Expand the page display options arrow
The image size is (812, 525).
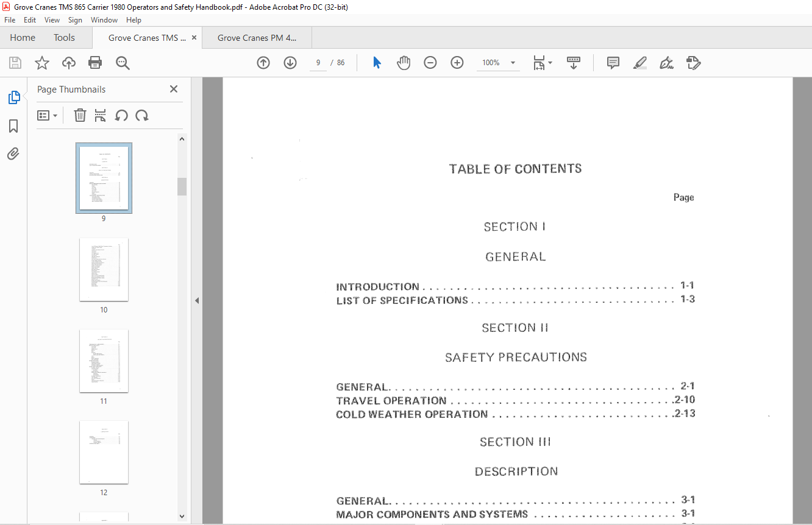click(550, 63)
